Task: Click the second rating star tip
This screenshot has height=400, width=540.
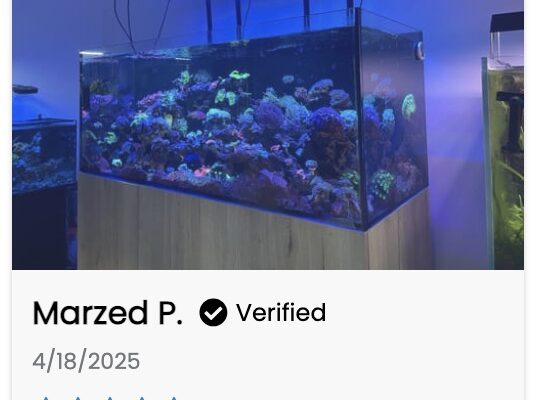Action: click(x=78, y=398)
